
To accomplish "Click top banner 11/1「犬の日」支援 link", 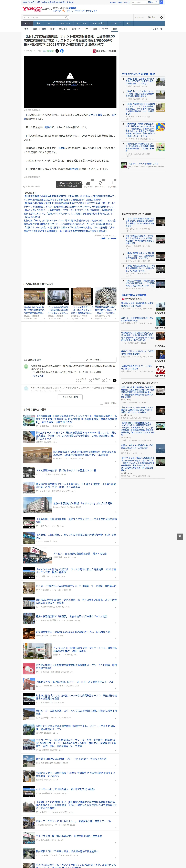I will 48,2.
